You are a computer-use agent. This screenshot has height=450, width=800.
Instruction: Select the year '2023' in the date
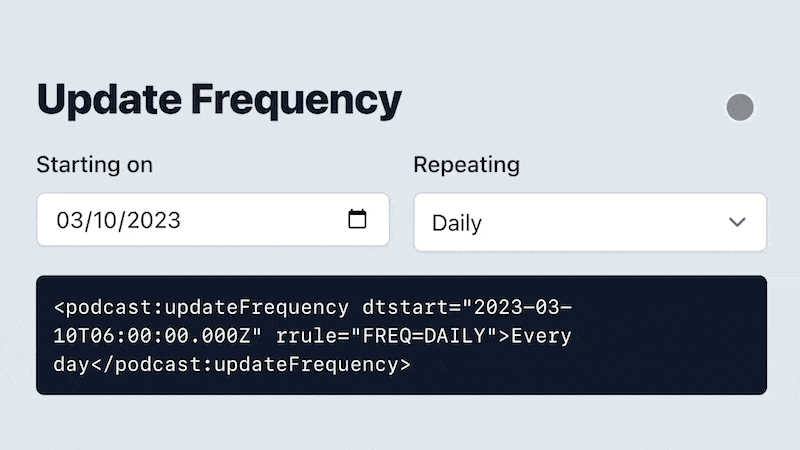pos(154,220)
